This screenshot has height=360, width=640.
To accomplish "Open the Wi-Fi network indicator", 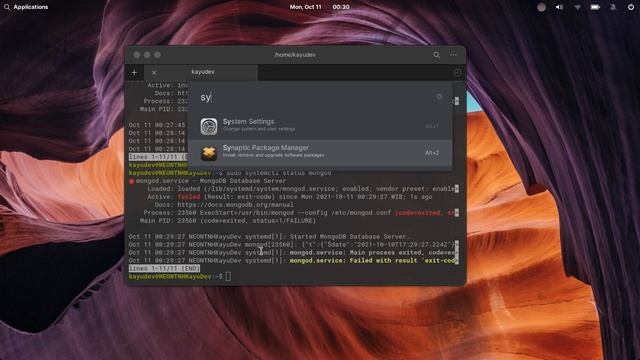I will coord(577,7).
